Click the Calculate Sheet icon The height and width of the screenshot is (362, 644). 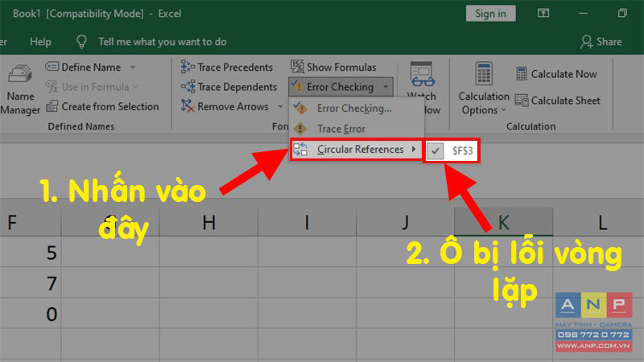click(522, 100)
